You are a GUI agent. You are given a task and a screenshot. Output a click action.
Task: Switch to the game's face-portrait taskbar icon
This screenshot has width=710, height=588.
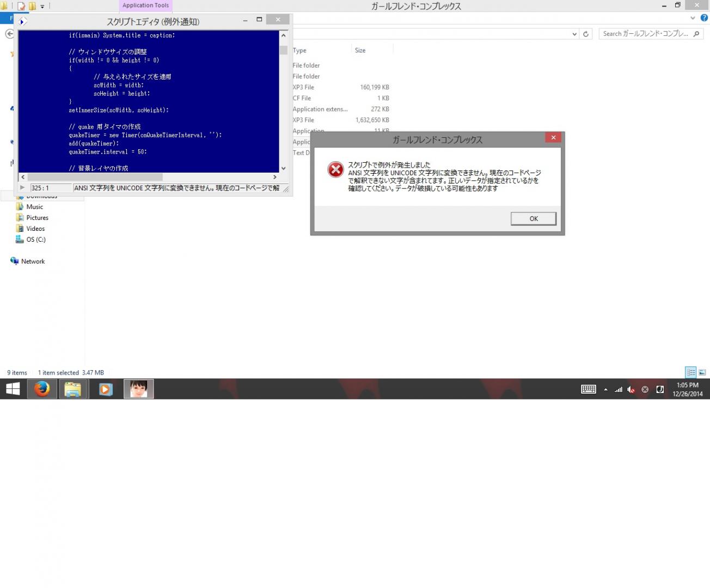(138, 389)
